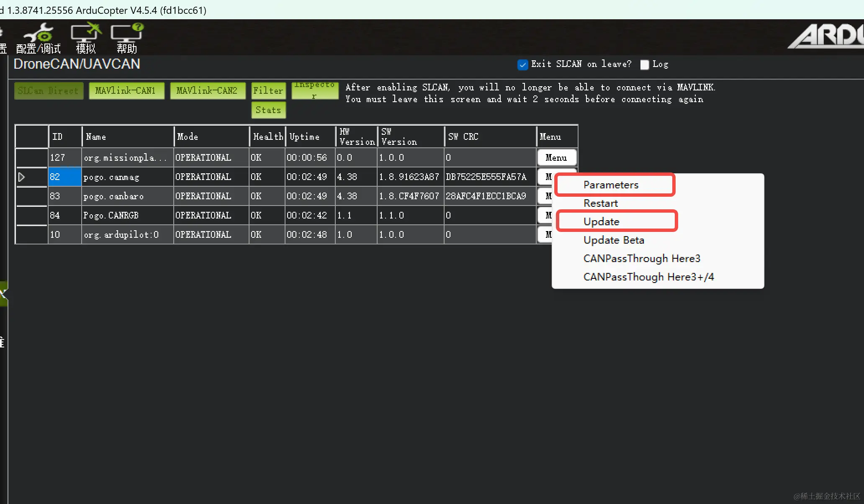864x504 pixels.
Task: Click the ArduPilot logo at top right
Action: click(827, 37)
